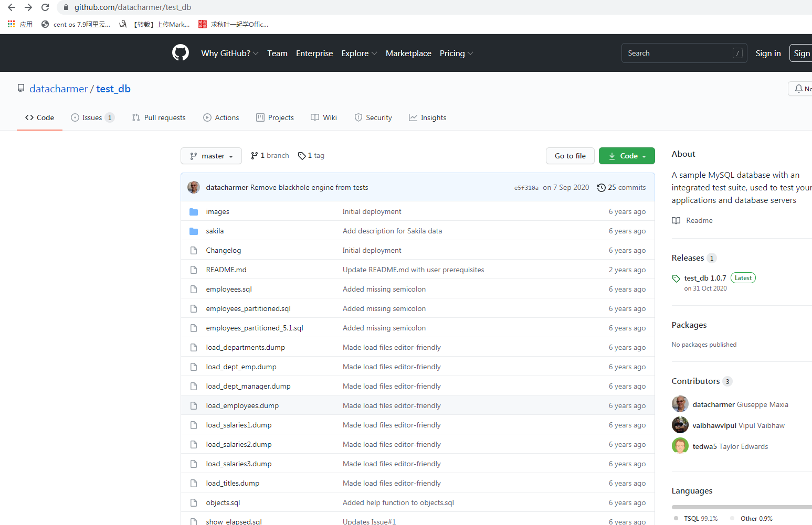The image size is (812, 525).
Task: Expand the Pricing dropdown menu
Action: tap(456, 53)
